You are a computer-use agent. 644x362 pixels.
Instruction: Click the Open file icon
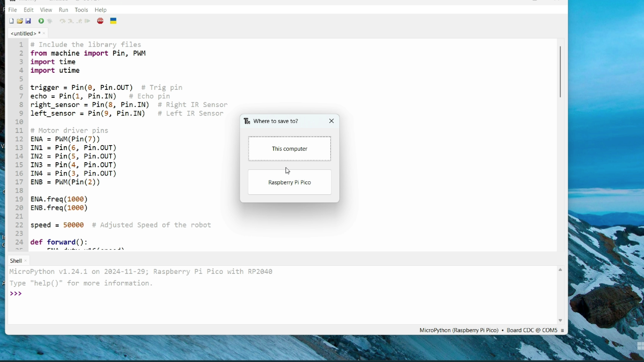click(x=19, y=21)
